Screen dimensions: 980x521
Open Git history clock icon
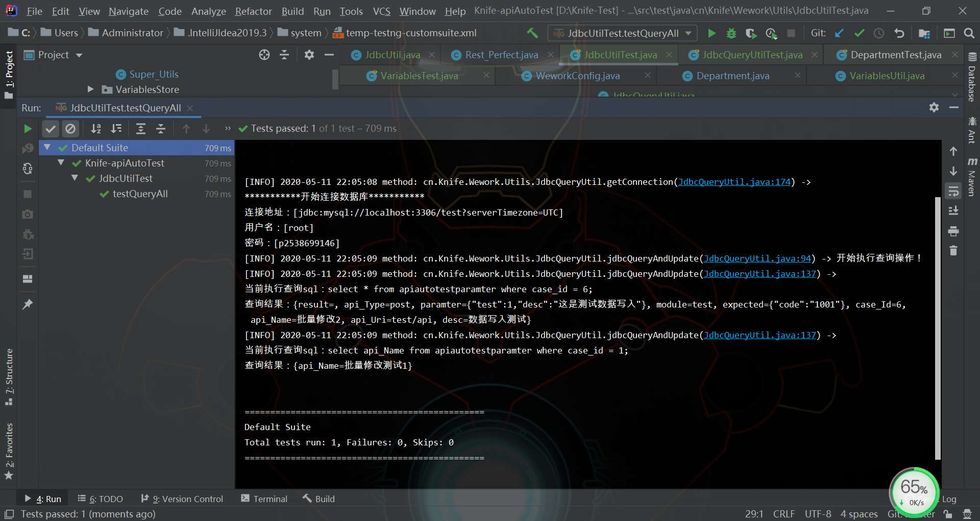point(879,33)
